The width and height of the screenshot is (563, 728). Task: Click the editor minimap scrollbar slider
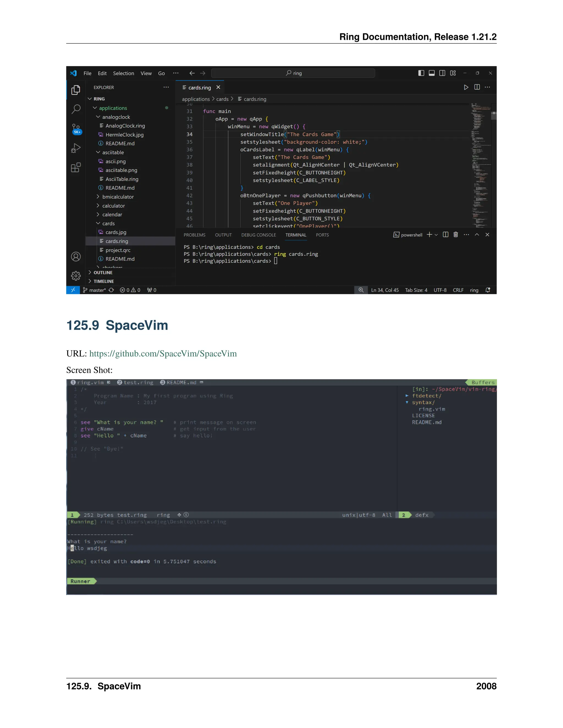click(x=494, y=115)
